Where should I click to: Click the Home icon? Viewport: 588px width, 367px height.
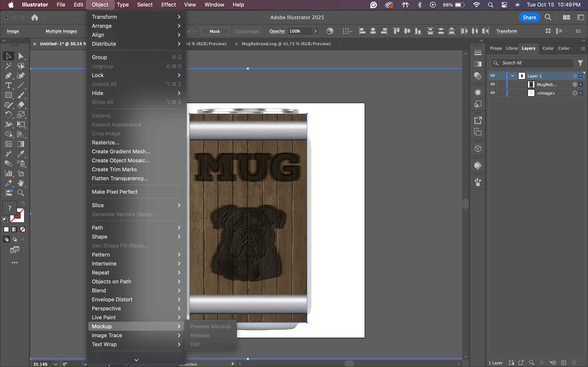[35, 18]
